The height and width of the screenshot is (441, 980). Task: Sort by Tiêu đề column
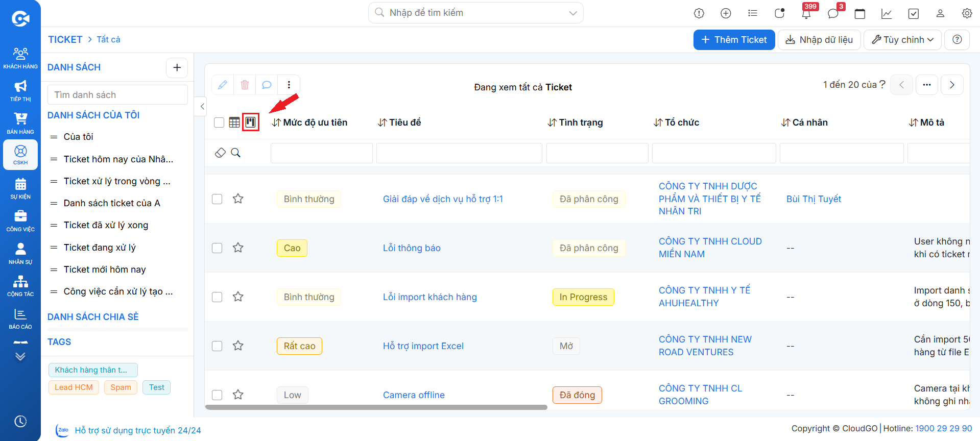coord(399,122)
